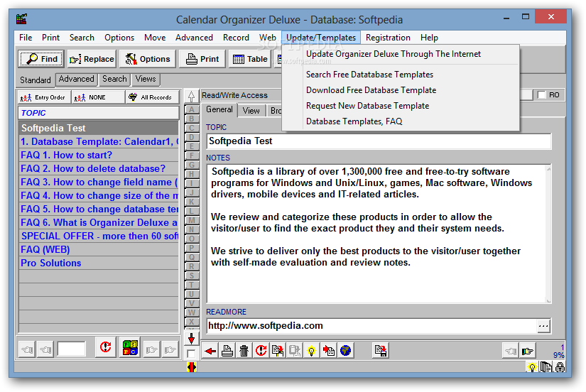This screenshot has width=586, height=392.
Task: Select the 'FAQ (WEB)' row
Action: pyautogui.click(x=99, y=250)
